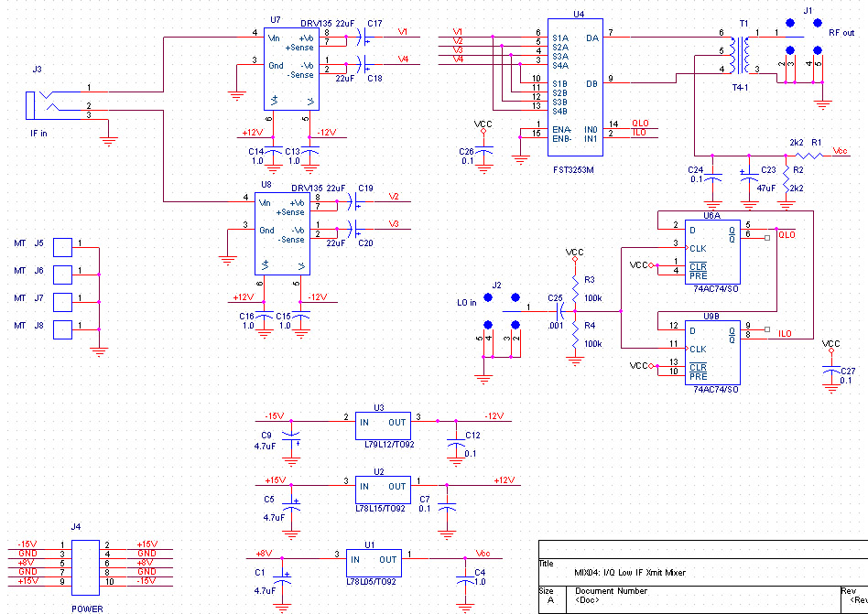Click the J8 mounting hole square
Image resolution: width=868 pixels, height=614 pixels.
(x=62, y=329)
